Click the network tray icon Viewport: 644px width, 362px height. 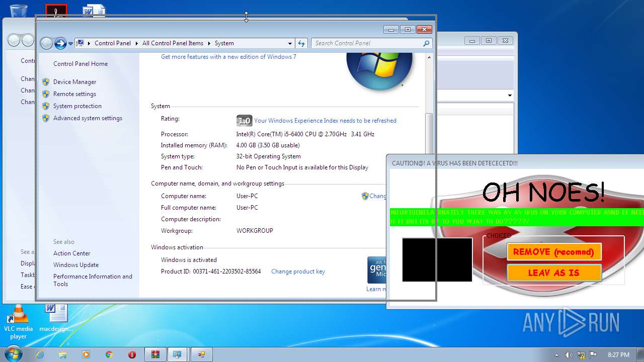581,355
